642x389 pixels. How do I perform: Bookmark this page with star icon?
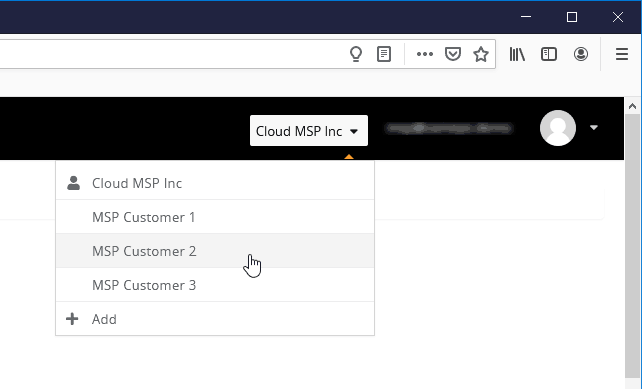tap(481, 54)
